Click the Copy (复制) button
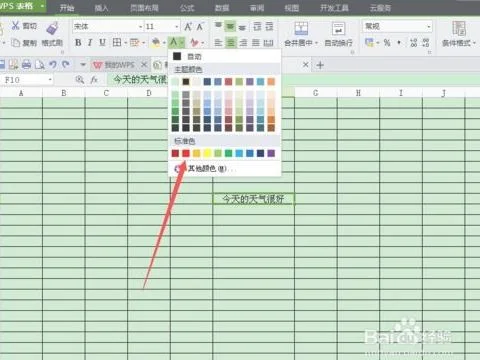This screenshot has height=360, width=480. click(x=24, y=43)
